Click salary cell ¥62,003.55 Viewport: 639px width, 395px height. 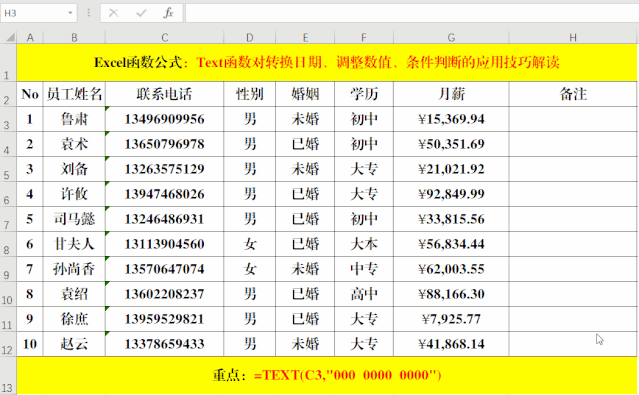tap(451, 269)
